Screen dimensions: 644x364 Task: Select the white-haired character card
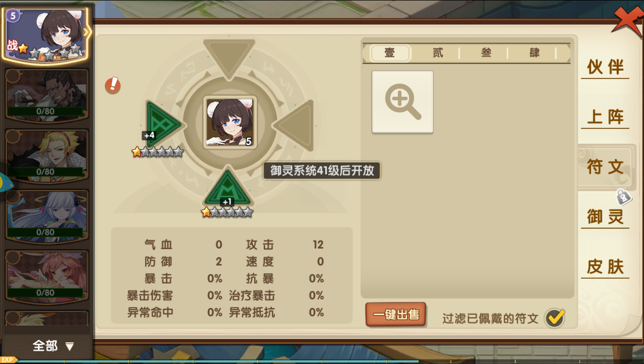47,216
